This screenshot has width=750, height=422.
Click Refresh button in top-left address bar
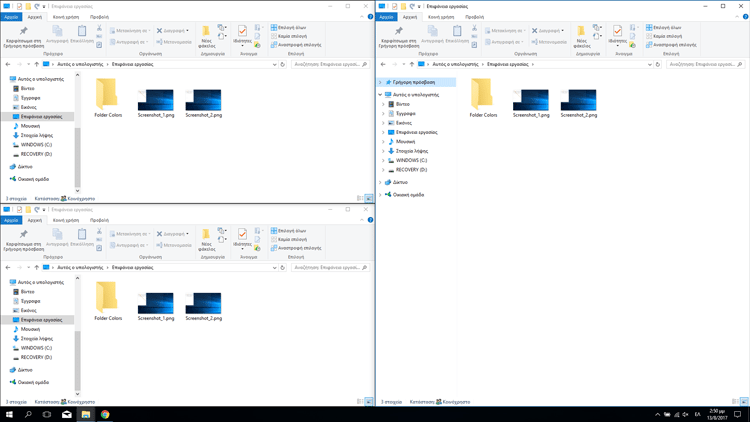tap(283, 64)
